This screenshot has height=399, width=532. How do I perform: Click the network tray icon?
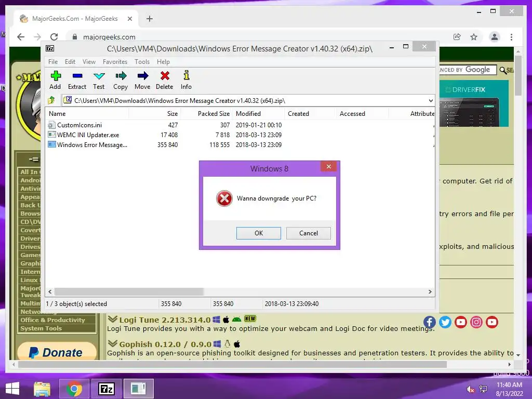click(483, 389)
